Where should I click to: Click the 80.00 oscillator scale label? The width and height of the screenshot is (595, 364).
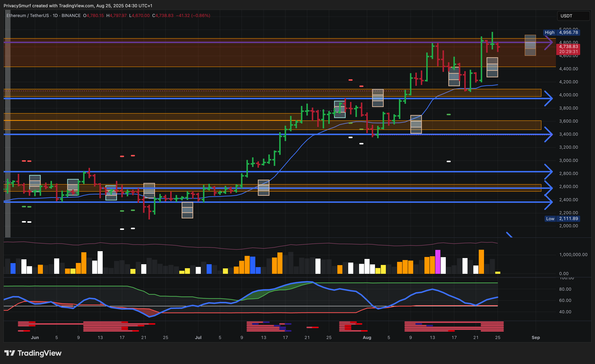coord(565,289)
